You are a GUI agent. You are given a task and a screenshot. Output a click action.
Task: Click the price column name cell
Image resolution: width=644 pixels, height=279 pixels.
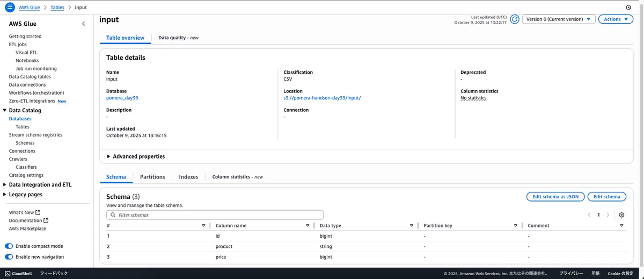pos(221,257)
